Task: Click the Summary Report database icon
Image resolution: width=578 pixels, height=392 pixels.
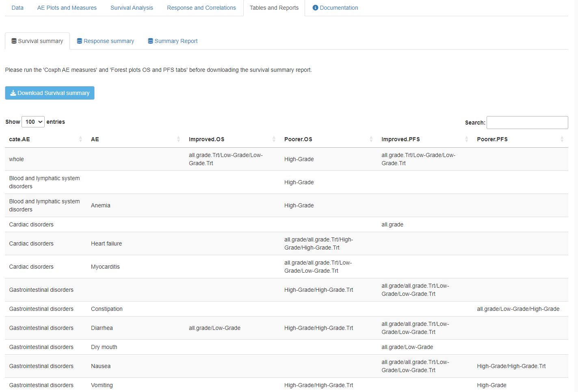Action: [150, 41]
